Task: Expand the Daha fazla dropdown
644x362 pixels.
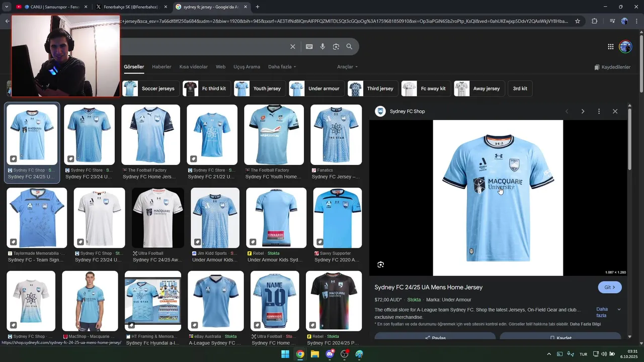Action: coord(282,67)
